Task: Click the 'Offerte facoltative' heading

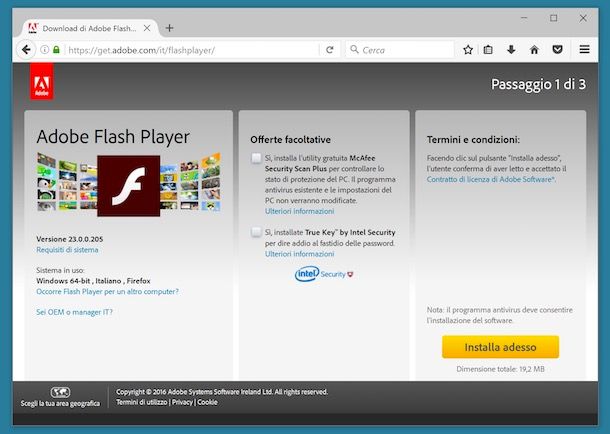Action: coord(291,140)
